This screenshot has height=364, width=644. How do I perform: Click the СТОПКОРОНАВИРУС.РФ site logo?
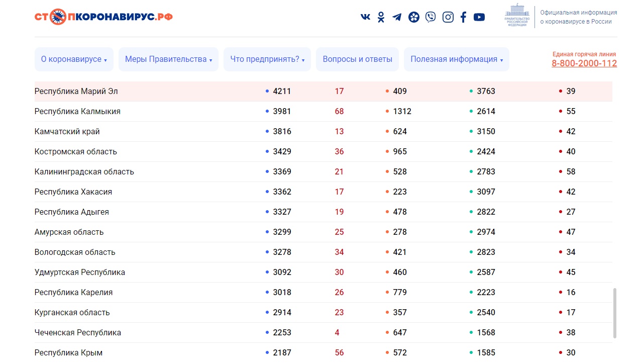(103, 17)
